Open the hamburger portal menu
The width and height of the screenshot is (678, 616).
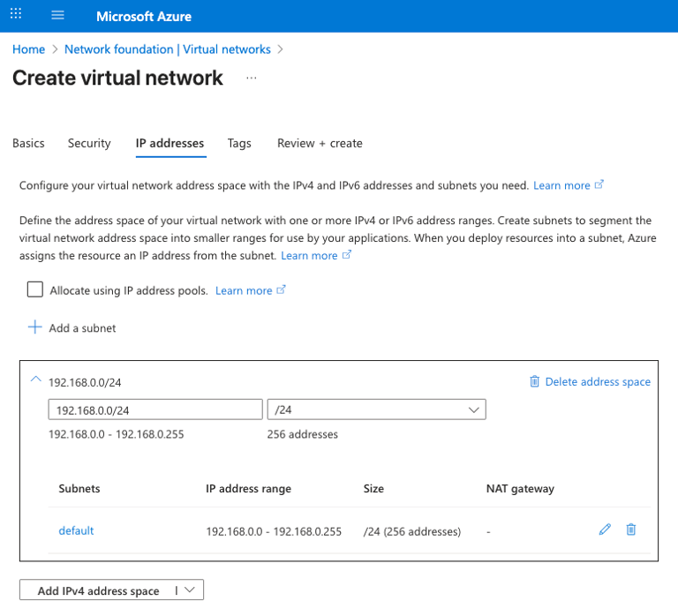58,16
